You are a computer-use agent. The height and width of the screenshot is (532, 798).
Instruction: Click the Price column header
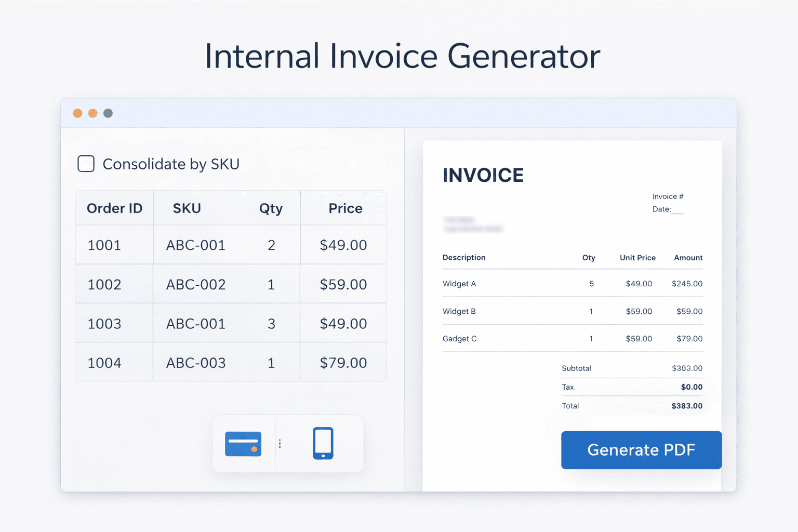coord(344,208)
